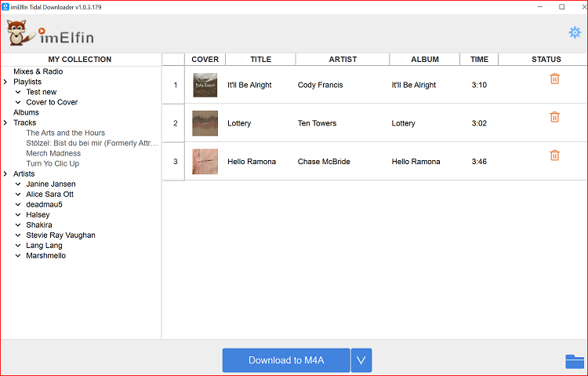Select Stölzel: Bist du bei mir track

pyautogui.click(x=92, y=143)
